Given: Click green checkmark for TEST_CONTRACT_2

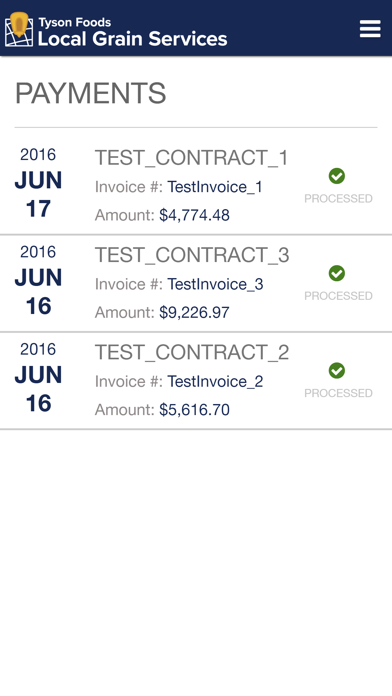Looking at the screenshot, I should [x=337, y=370].
